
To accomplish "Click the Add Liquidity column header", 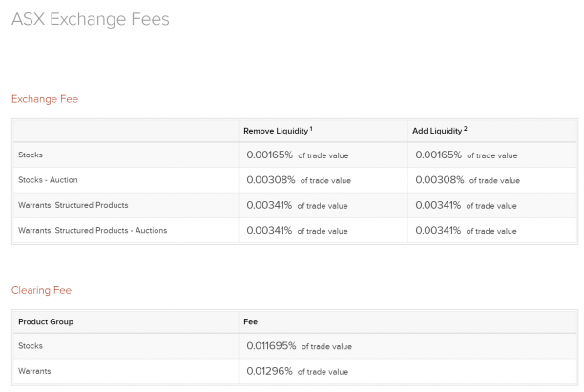I will point(437,131).
